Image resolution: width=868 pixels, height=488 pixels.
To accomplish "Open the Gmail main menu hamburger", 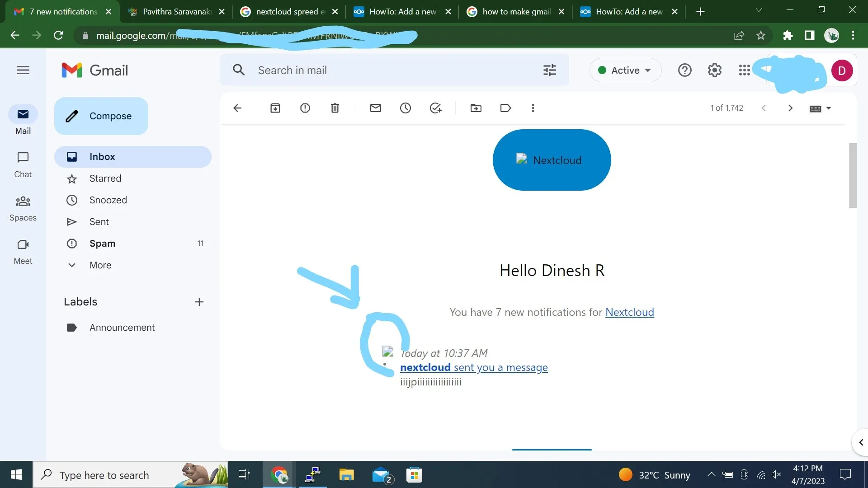I will tap(23, 70).
